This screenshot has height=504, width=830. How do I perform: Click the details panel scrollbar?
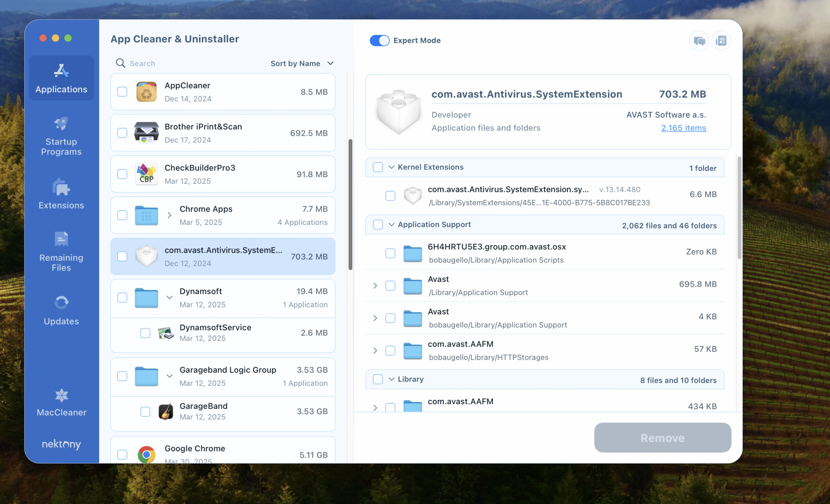click(739, 207)
